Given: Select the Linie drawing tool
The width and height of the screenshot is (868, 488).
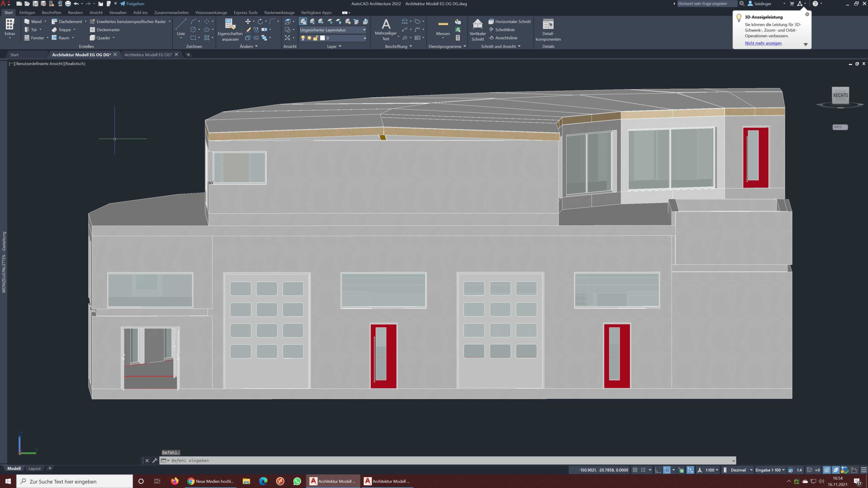Looking at the screenshot, I should tap(181, 26).
